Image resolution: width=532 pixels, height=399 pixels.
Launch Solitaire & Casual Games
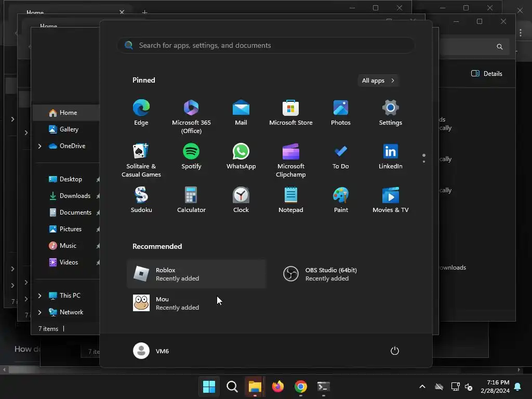tap(141, 160)
